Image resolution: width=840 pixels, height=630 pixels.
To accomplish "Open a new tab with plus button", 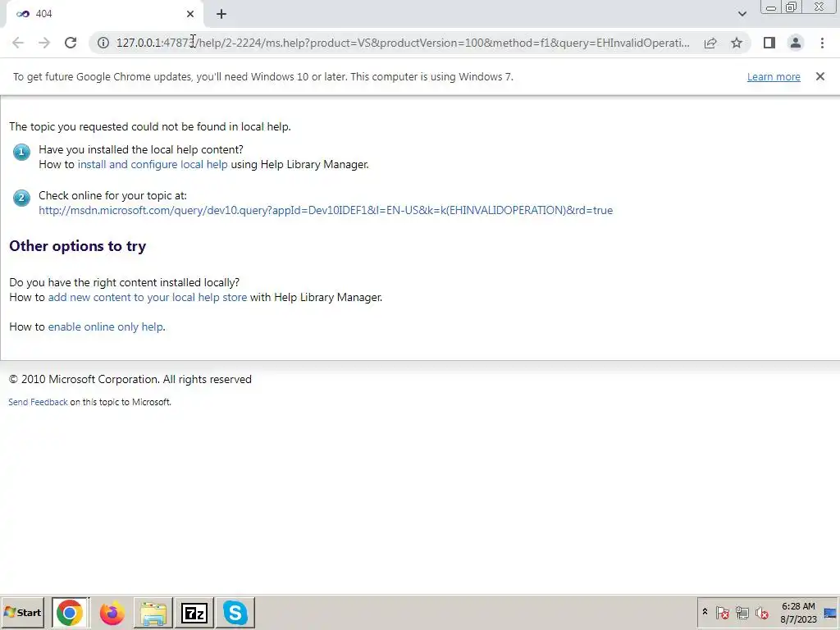I will [x=221, y=14].
